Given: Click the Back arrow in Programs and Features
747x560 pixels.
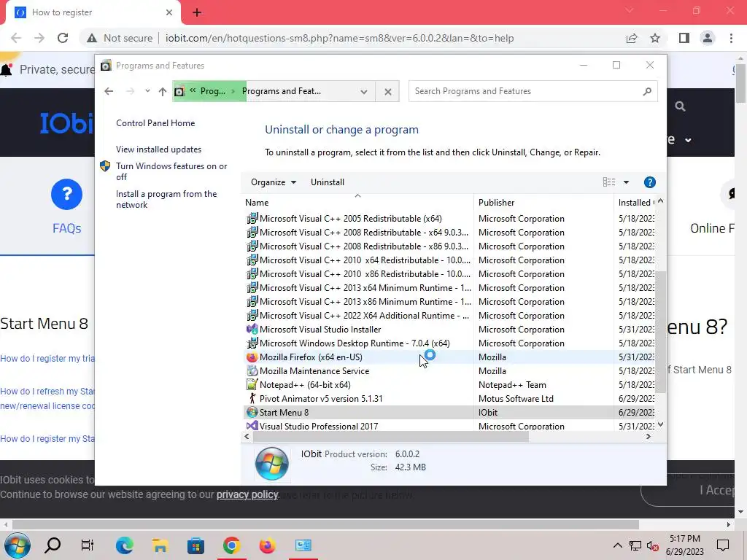Looking at the screenshot, I should click(109, 91).
